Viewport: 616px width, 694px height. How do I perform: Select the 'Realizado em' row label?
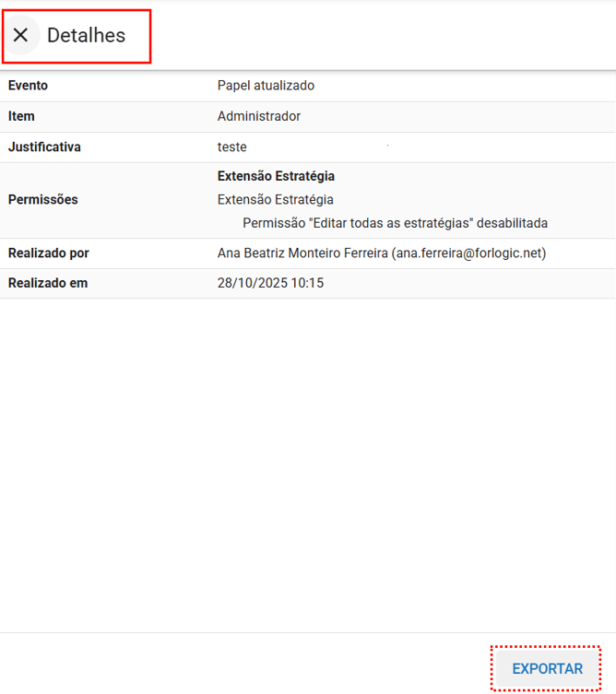47,283
